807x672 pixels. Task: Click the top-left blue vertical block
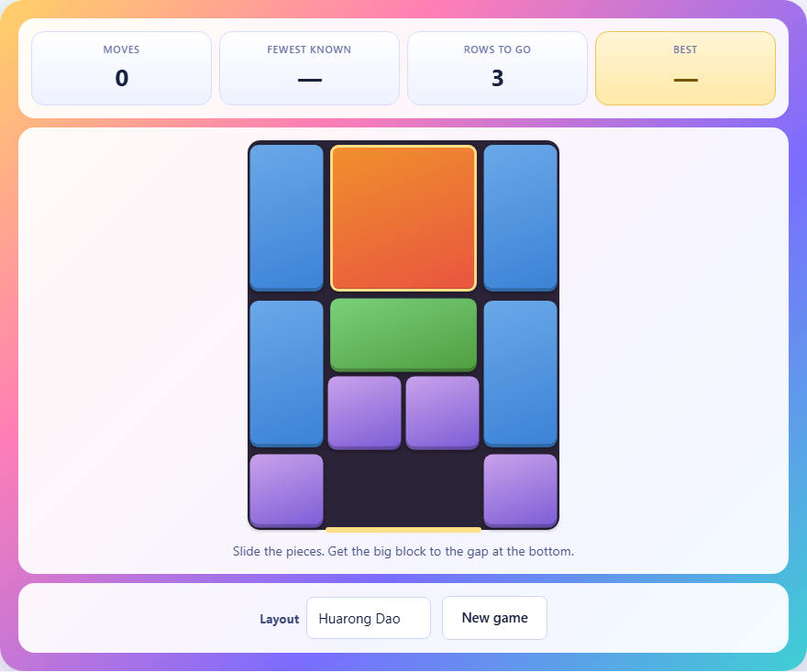coord(287,218)
